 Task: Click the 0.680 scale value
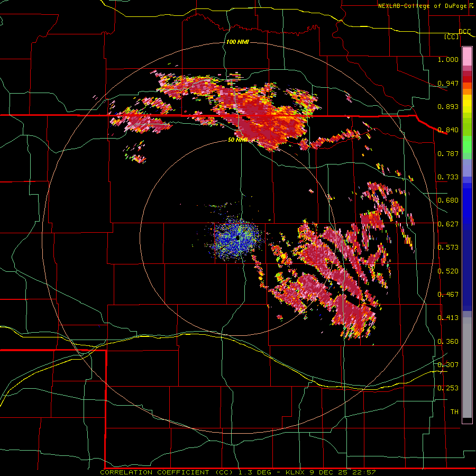tap(448, 200)
